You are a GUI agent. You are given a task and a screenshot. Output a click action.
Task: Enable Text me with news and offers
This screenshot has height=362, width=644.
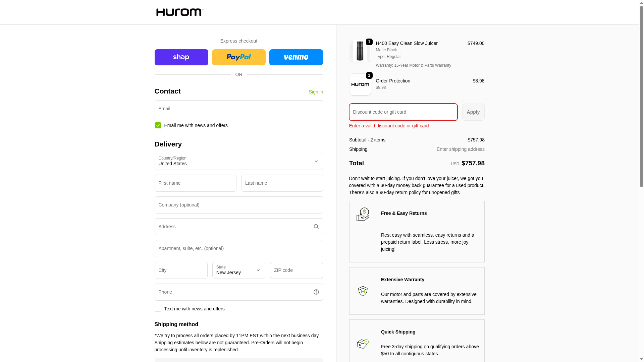pos(158,309)
